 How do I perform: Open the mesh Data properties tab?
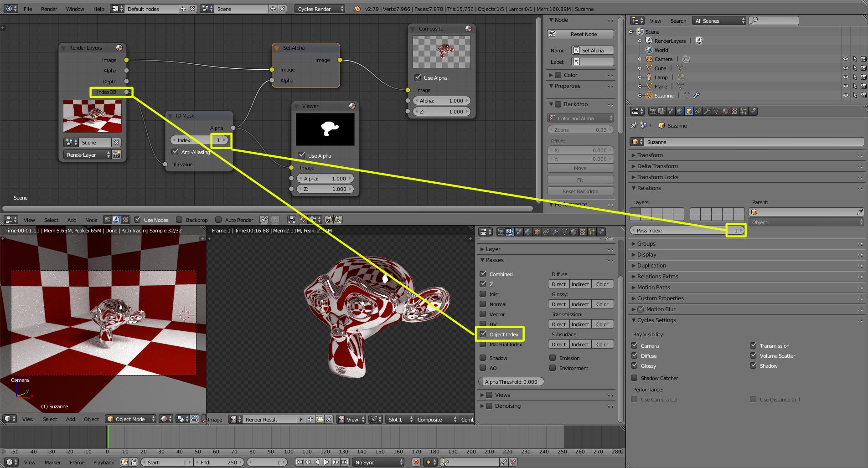coord(716,111)
